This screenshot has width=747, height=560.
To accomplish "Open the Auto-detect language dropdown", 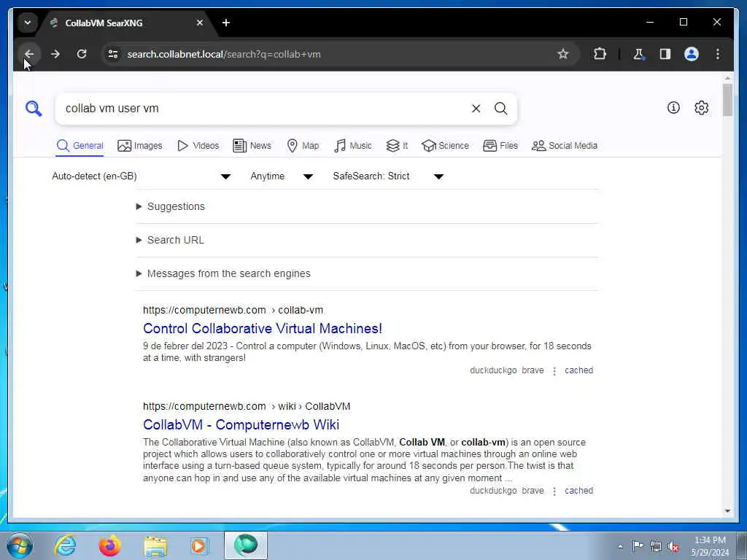I will tap(141, 176).
